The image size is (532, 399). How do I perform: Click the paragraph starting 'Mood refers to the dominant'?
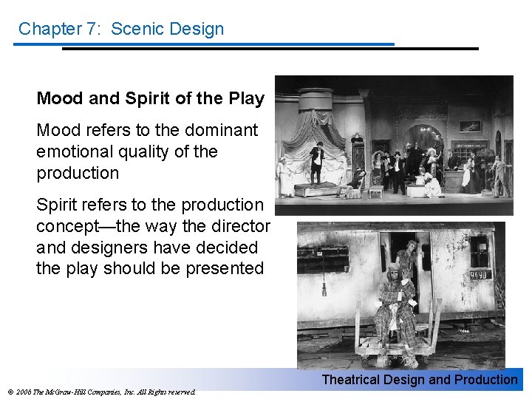[147, 151]
